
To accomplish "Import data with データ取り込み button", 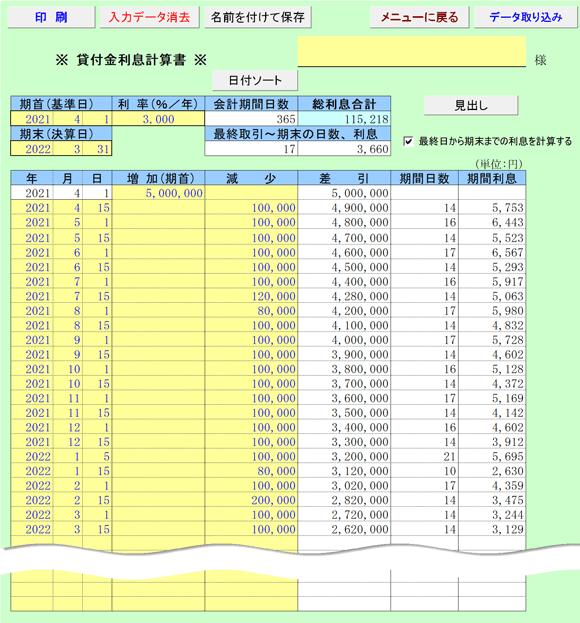I will (x=526, y=17).
